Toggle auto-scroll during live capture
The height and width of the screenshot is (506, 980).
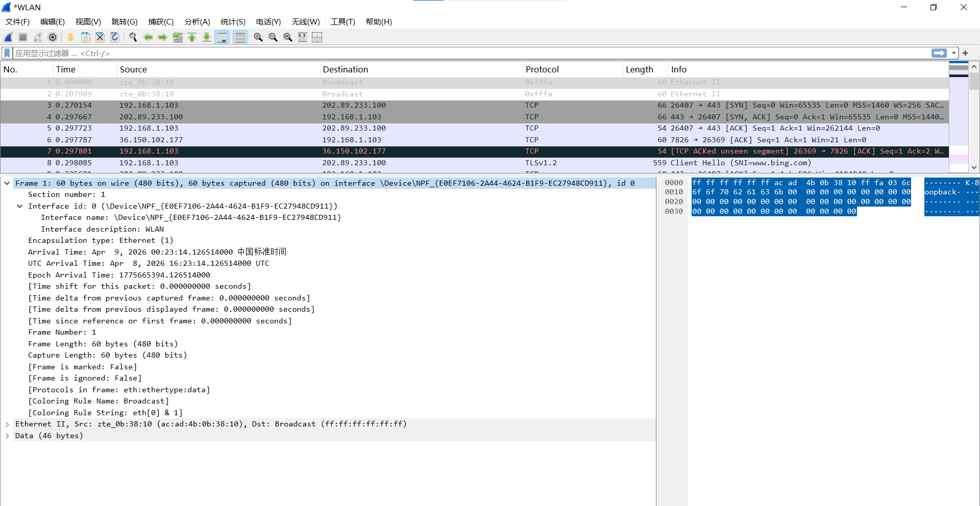point(222,37)
